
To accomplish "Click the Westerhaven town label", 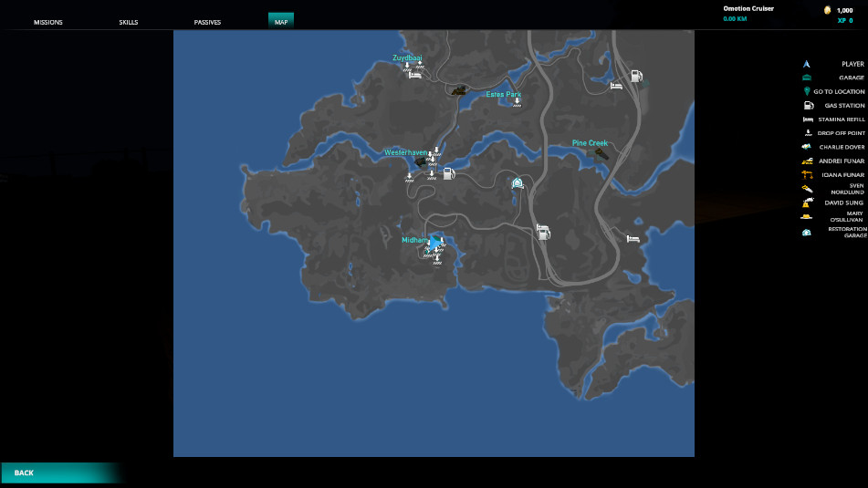I will pos(405,152).
